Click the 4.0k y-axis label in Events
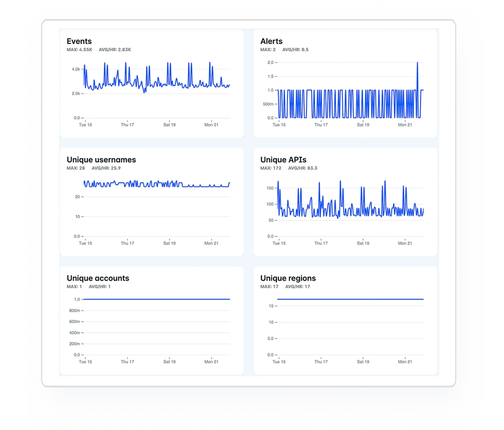 [76, 69]
